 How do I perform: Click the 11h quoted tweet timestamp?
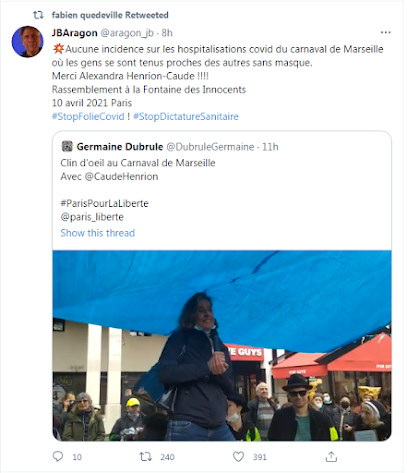point(270,147)
